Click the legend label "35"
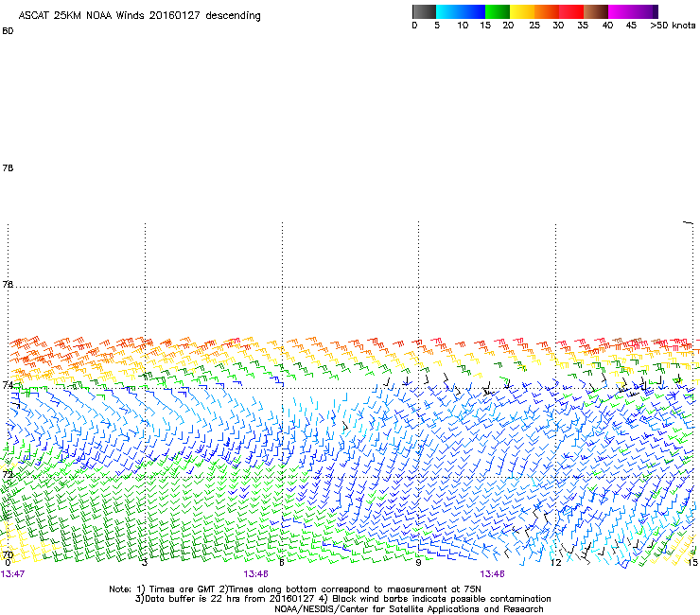 583,26
